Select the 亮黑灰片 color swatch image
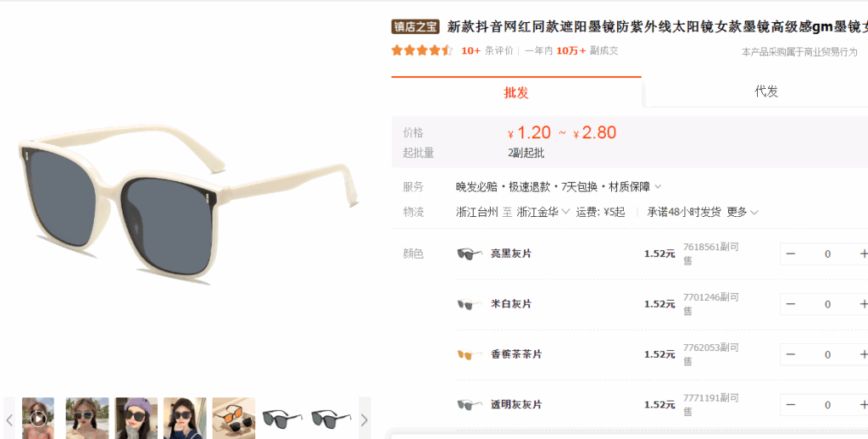The height and width of the screenshot is (439, 868). point(470,254)
